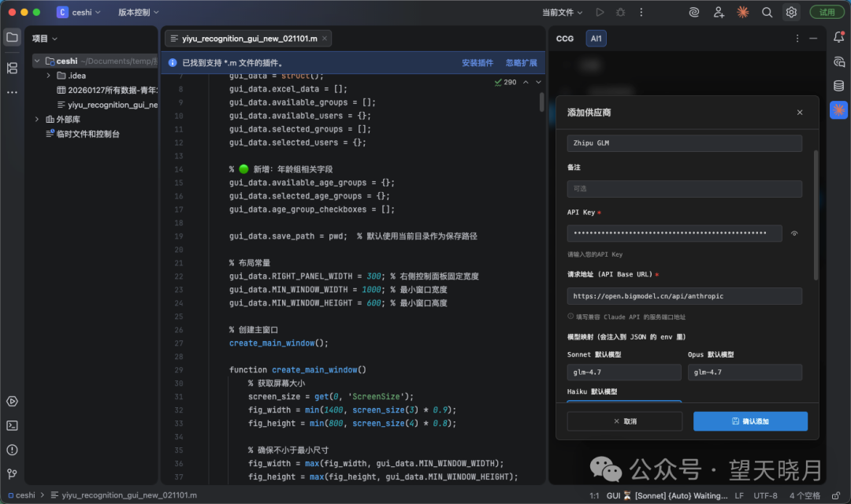
Task: Open the ceshi project dropdown
Action: click(79, 12)
